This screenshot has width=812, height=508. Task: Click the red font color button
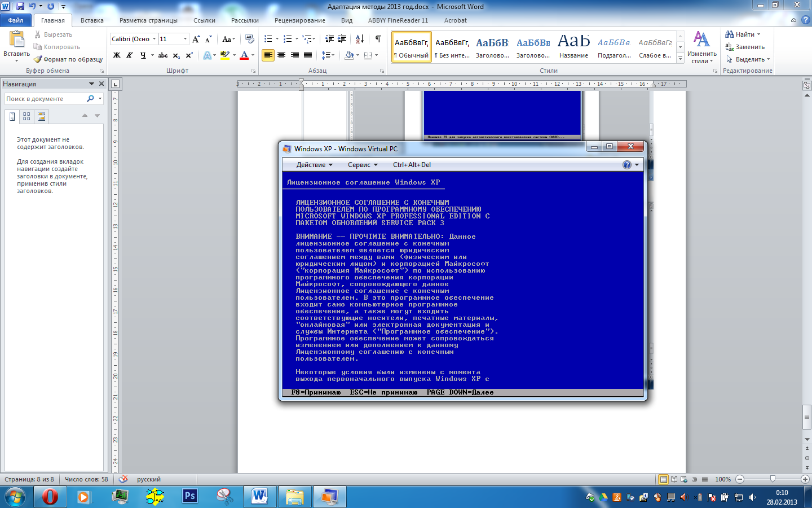coord(244,55)
